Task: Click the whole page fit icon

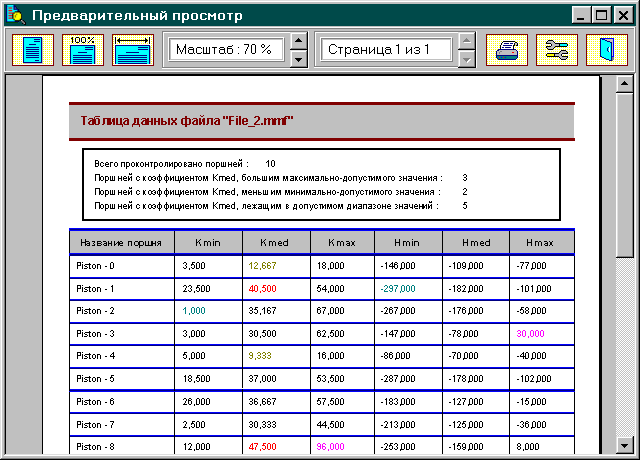Action: click(33, 49)
